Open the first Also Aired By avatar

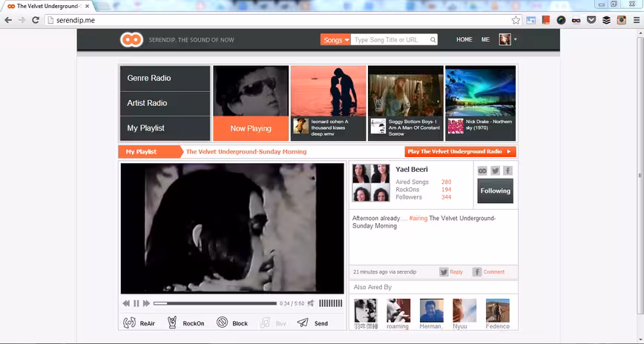366,311
